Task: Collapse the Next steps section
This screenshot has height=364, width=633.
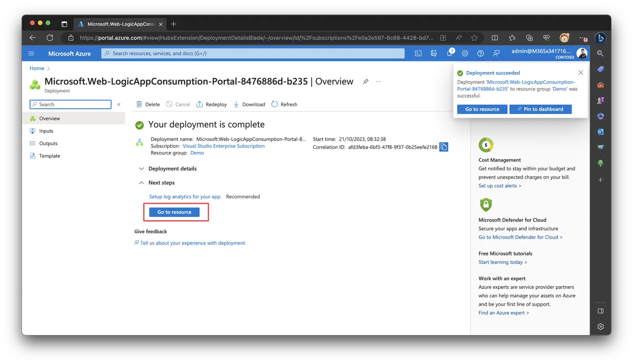Action: coord(156,183)
